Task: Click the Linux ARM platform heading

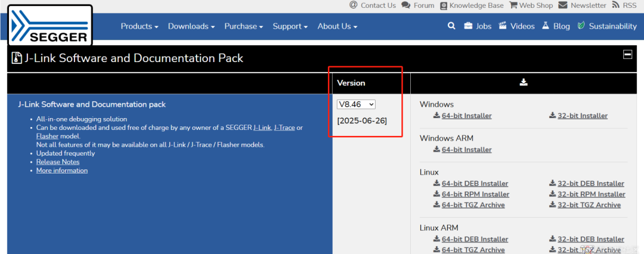Action: click(x=439, y=228)
